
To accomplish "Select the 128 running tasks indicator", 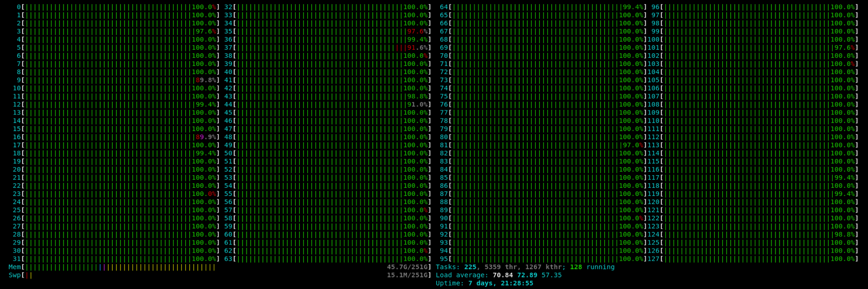I will tap(592, 267).
